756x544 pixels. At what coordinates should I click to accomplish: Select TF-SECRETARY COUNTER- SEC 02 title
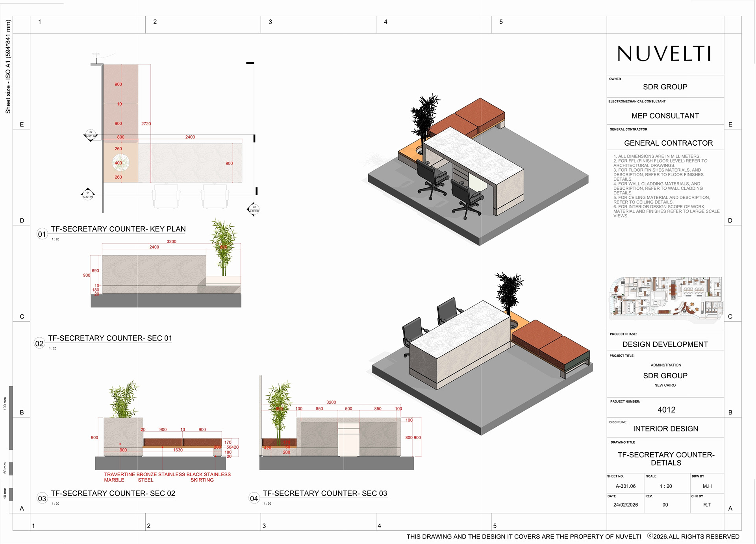point(113,494)
